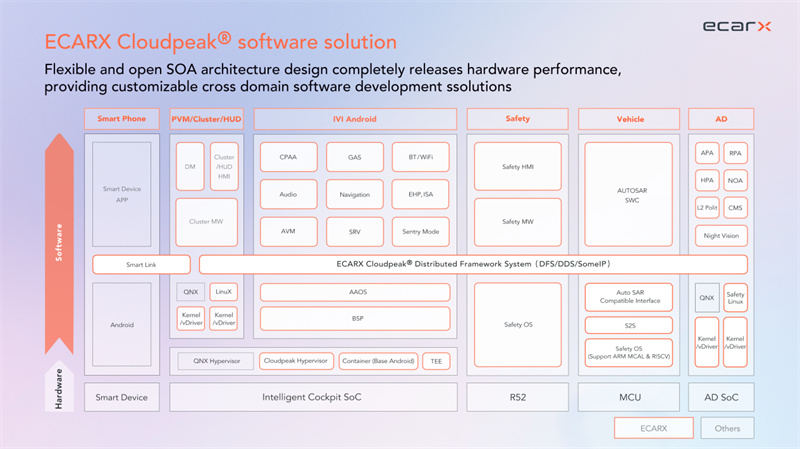Screen dimensions: 800x449
Task: Click the AD column header
Action: pyautogui.click(x=721, y=119)
